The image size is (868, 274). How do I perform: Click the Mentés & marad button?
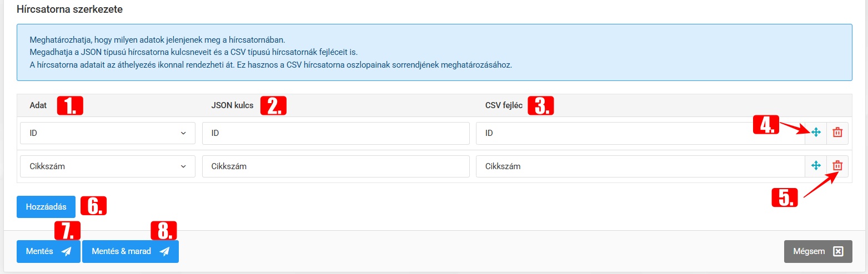pos(131,251)
